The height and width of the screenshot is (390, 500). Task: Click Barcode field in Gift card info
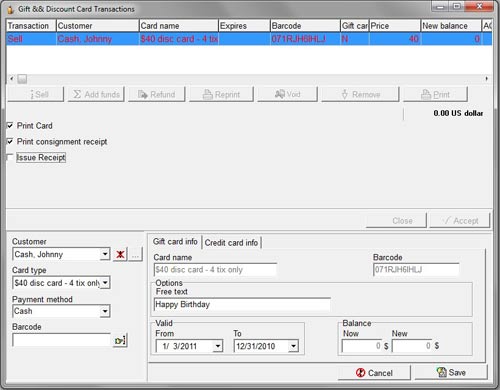(416, 270)
